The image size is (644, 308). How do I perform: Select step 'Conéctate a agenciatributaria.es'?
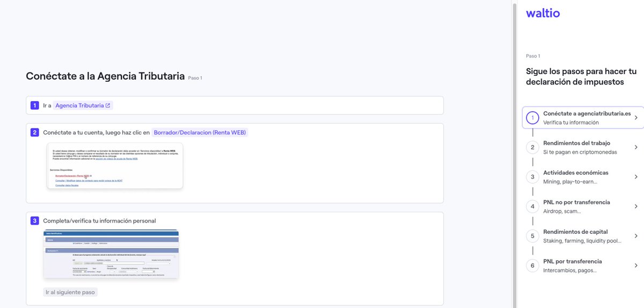click(583, 118)
